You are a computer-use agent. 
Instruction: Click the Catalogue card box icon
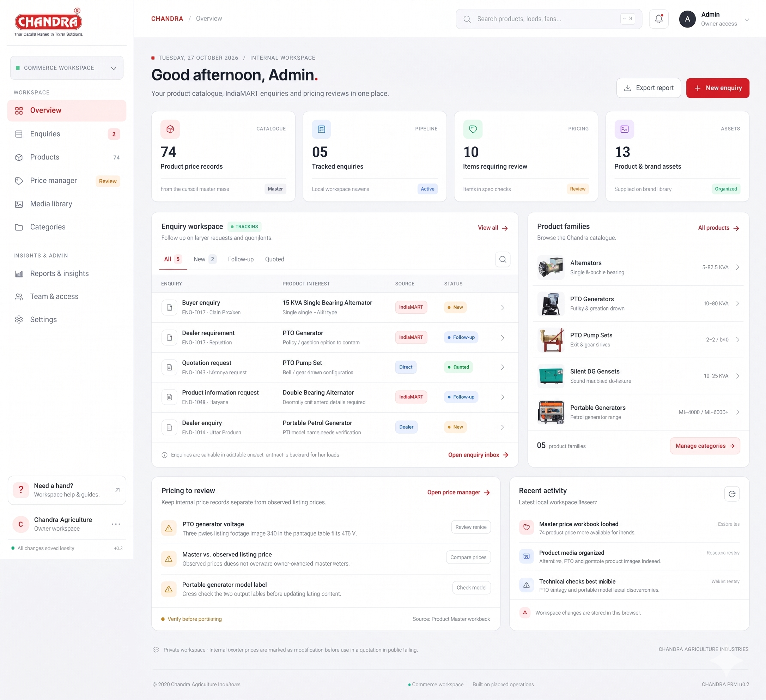click(170, 129)
